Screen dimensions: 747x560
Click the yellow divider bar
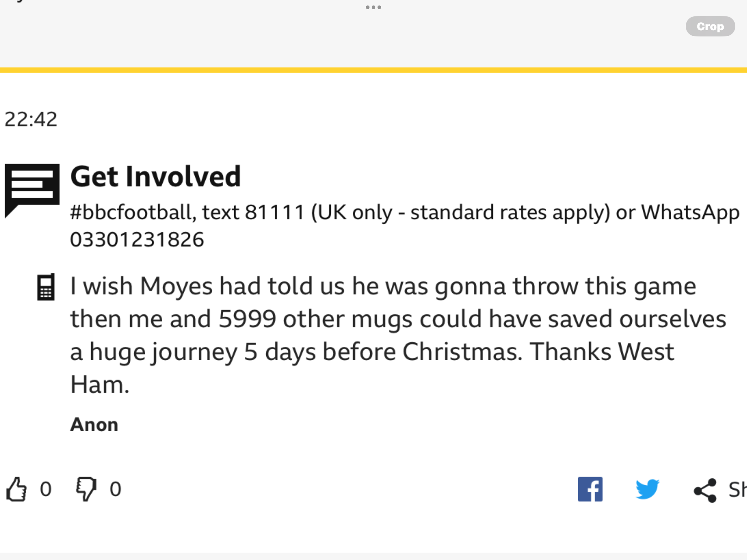point(373,70)
